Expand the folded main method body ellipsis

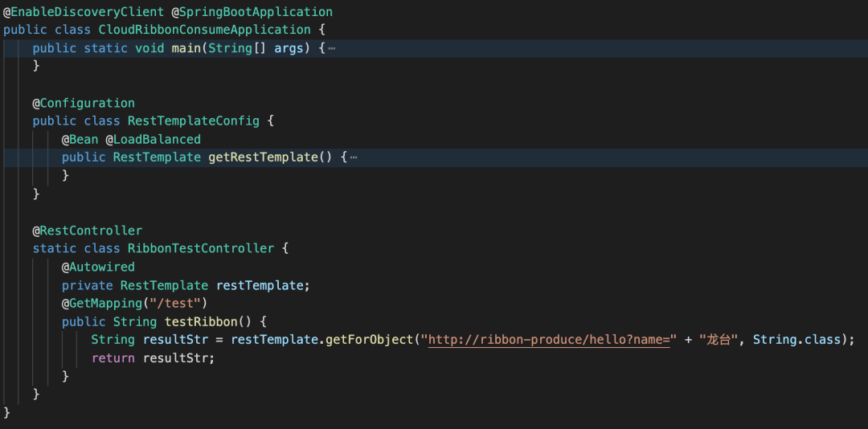(x=331, y=49)
